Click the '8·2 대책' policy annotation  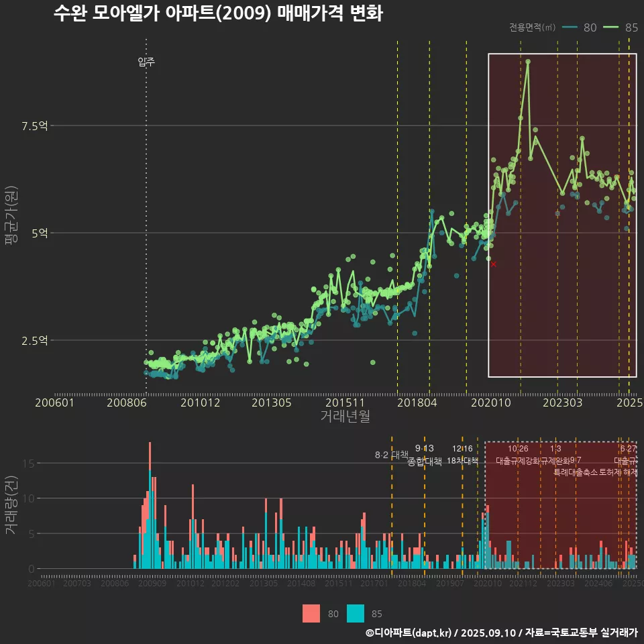[x=391, y=455]
